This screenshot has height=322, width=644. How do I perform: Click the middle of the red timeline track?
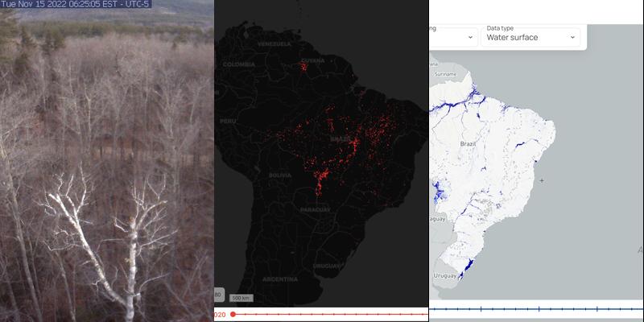tap(330, 315)
